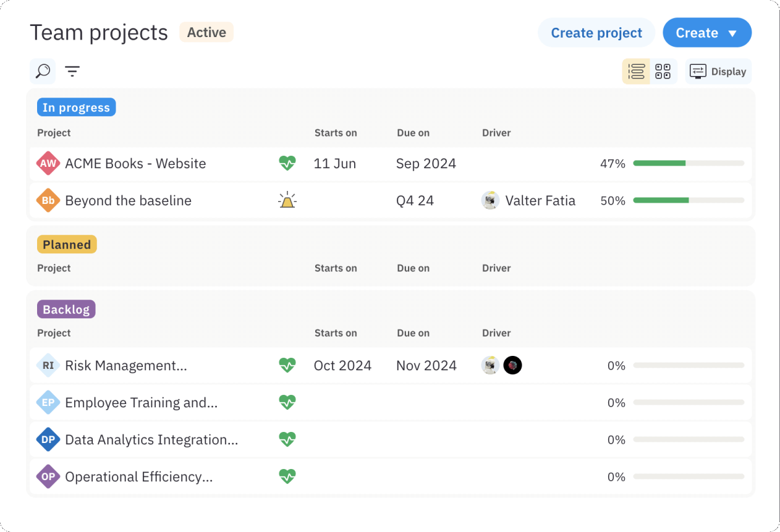The height and width of the screenshot is (532, 780).
Task: Click the Employee Training 0% progress bar
Action: [689, 403]
